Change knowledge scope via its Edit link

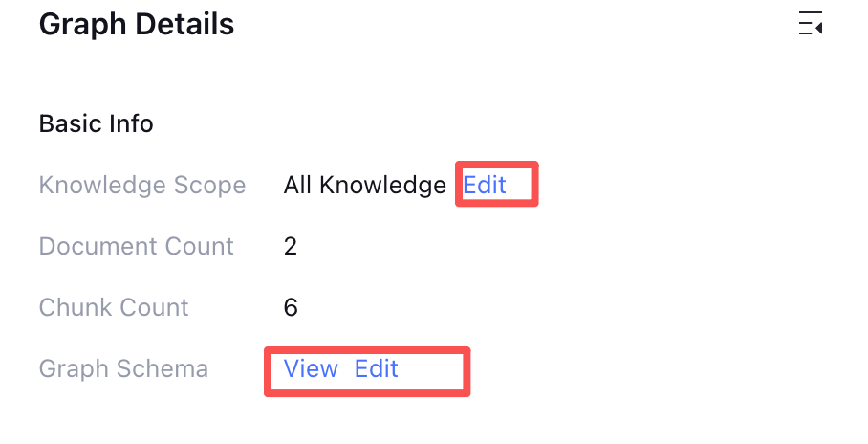(485, 185)
